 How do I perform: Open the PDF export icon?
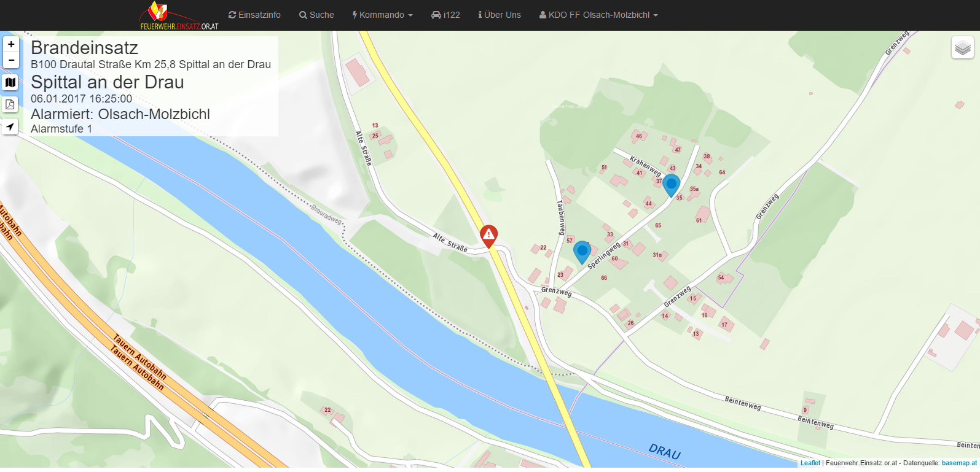tap(10, 104)
